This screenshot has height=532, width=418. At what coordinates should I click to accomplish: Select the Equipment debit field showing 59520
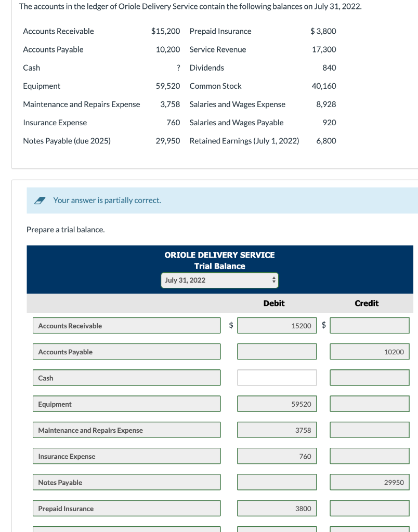tap(277, 404)
